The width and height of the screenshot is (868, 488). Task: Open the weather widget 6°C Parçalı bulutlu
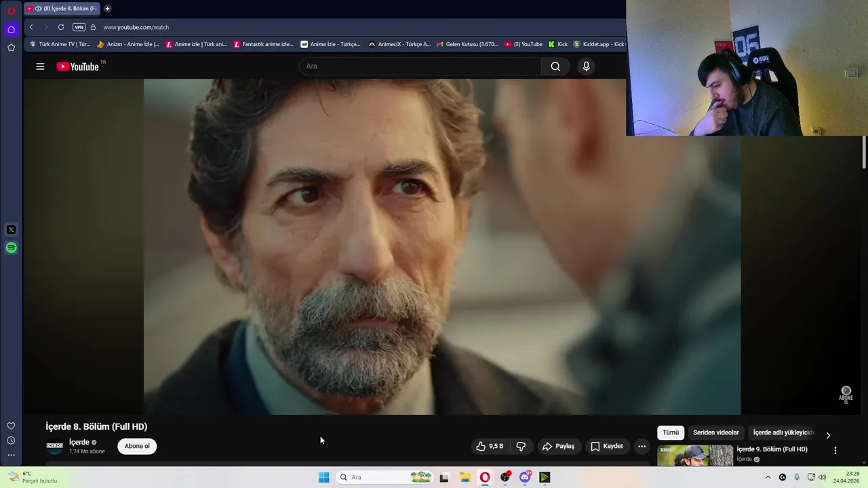[x=33, y=477]
